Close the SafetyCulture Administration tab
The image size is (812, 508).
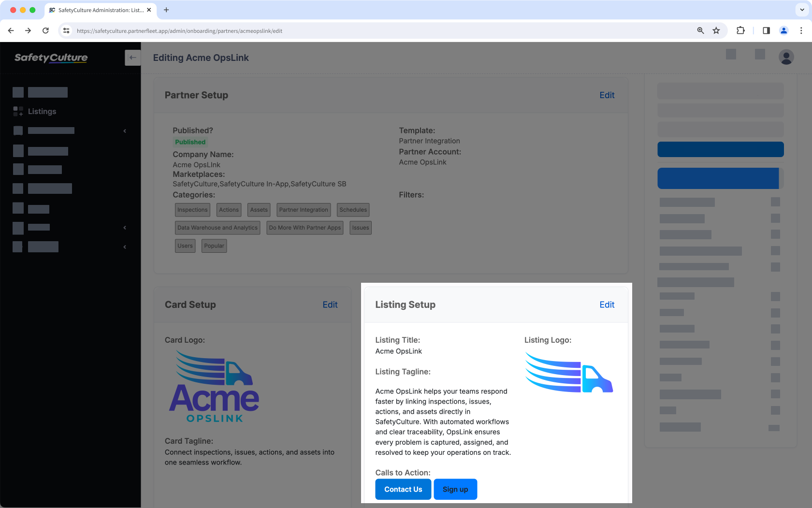point(149,10)
